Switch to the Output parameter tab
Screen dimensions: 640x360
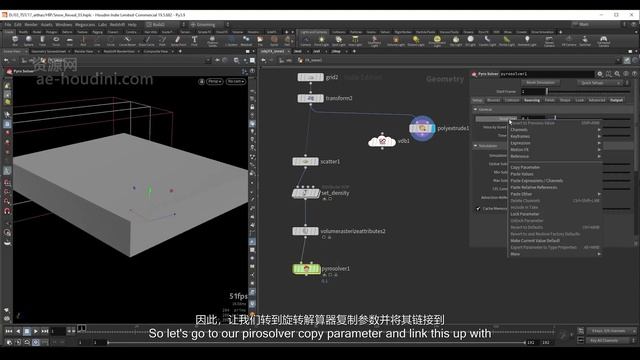click(616, 100)
